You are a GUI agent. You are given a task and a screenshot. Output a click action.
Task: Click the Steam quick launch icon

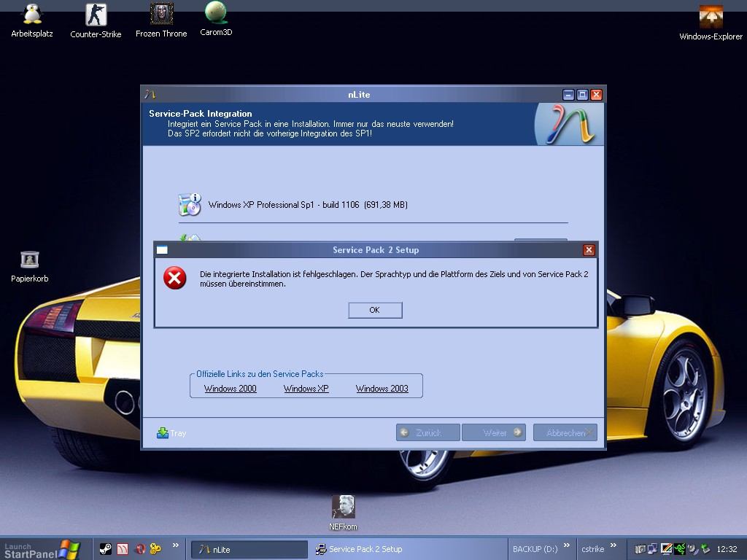(105, 549)
